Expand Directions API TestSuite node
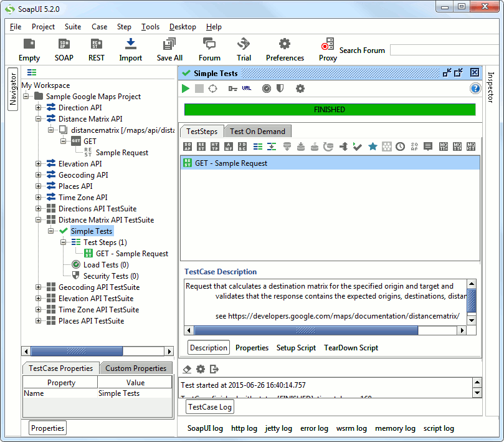 [x=38, y=209]
